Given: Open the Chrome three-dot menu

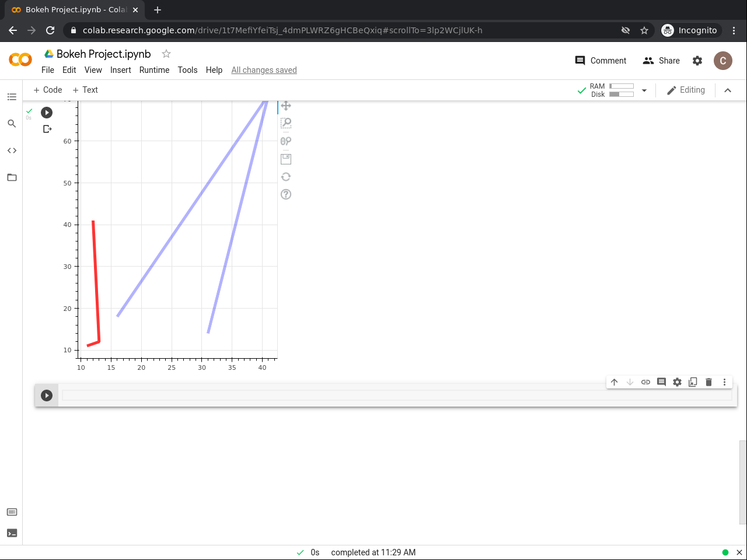Looking at the screenshot, I should [734, 30].
